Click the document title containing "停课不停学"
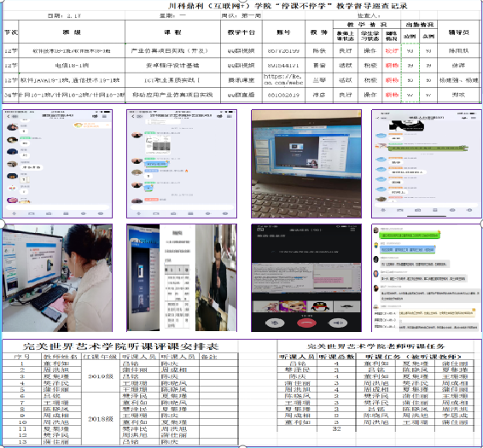This screenshot has height=448, width=483. click(288, 6)
